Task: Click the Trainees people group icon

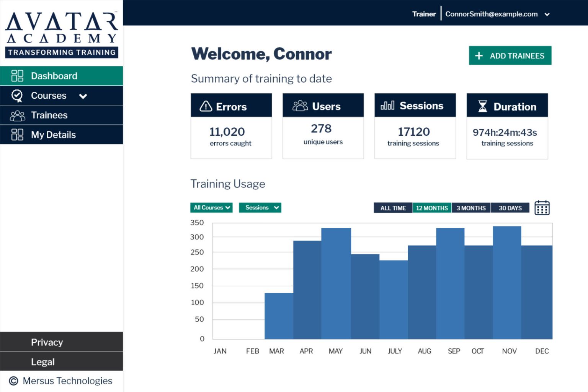Action: tap(17, 115)
